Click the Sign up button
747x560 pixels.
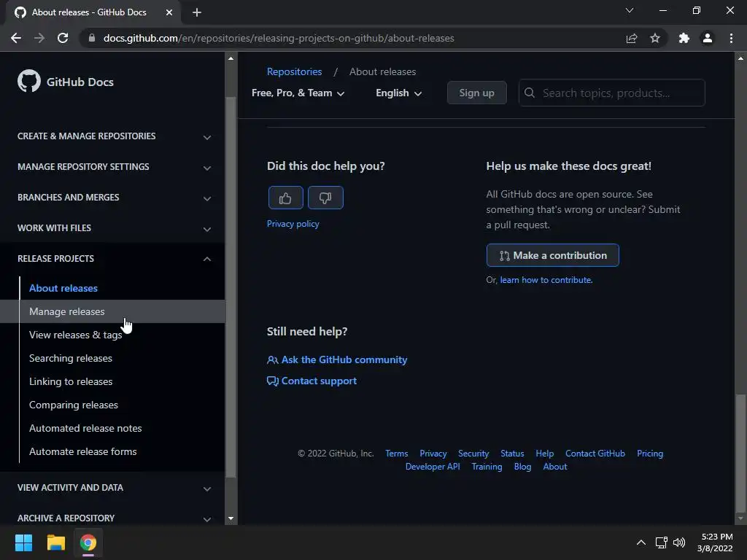pyautogui.click(x=477, y=93)
